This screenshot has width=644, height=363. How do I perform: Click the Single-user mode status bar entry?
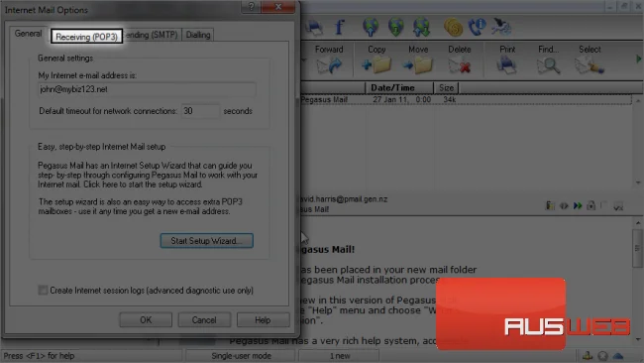[241, 356]
